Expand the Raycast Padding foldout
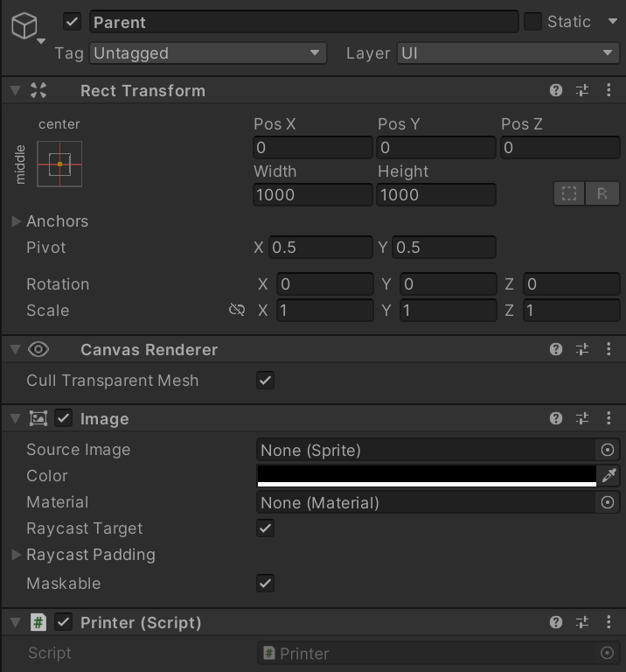Image resolution: width=626 pixels, height=672 pixels. coord(17,555)
